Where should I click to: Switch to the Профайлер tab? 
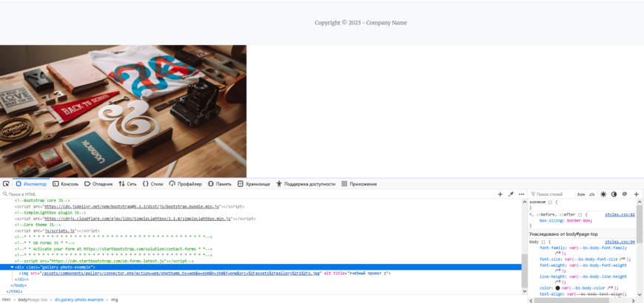[185, 184]
